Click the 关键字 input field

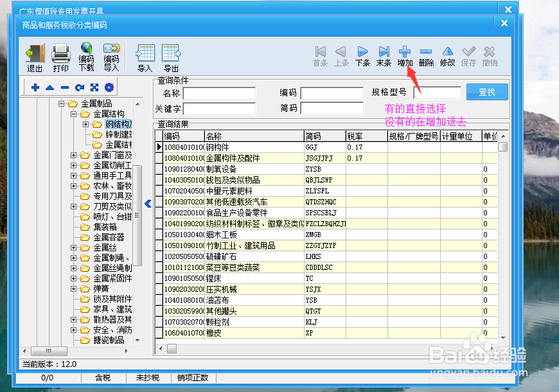coord(219,109)
